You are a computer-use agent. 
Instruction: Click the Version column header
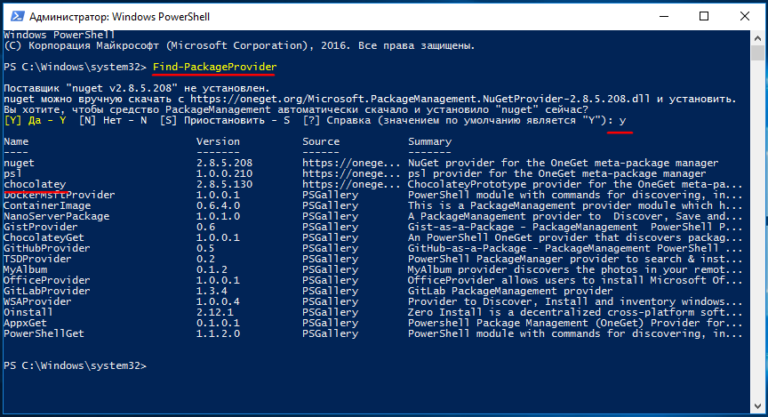(218, 142)
